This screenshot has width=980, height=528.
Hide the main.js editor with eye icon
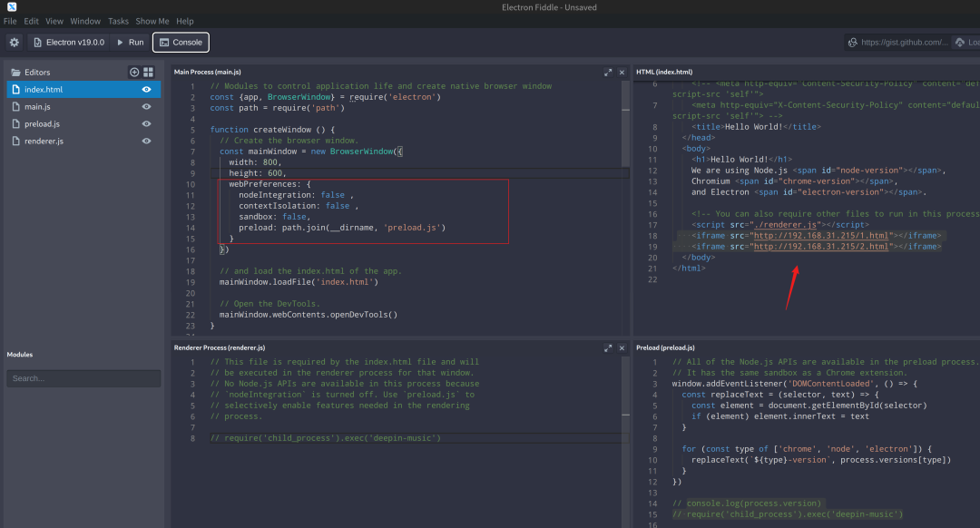pyautogui.click(x=146, y=107)
